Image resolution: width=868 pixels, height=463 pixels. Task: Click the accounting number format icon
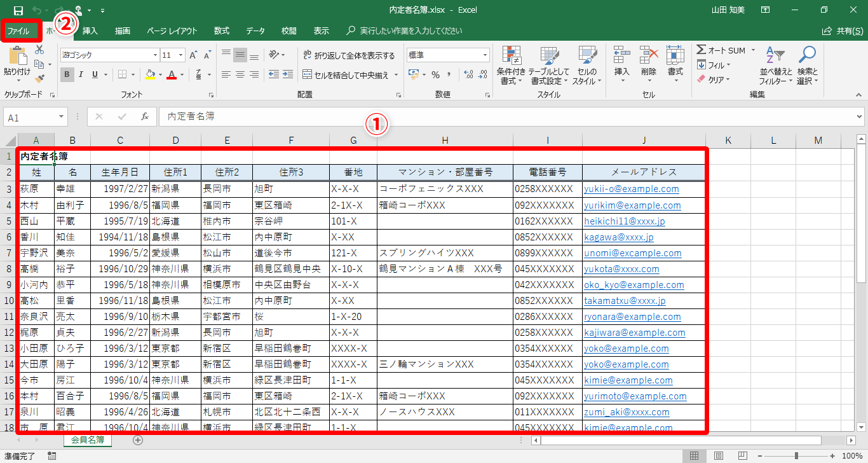413,74
